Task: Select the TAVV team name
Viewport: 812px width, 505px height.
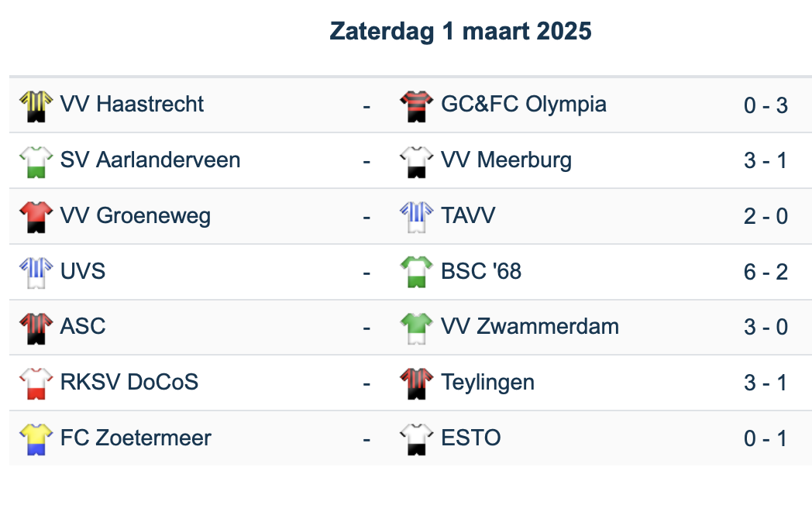Action: 468,216
